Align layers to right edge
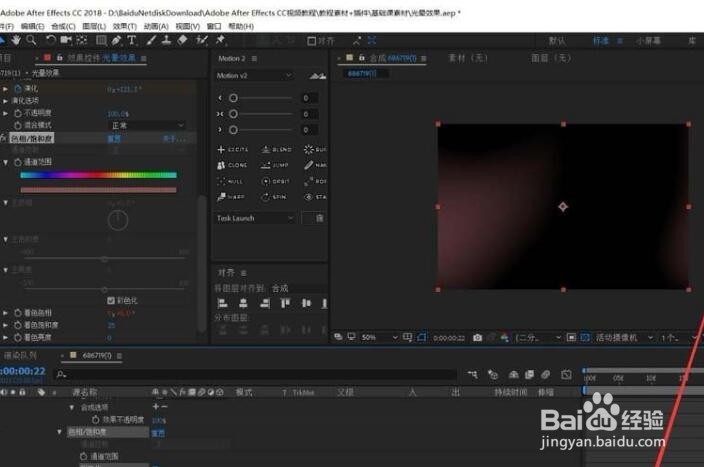 265,304
